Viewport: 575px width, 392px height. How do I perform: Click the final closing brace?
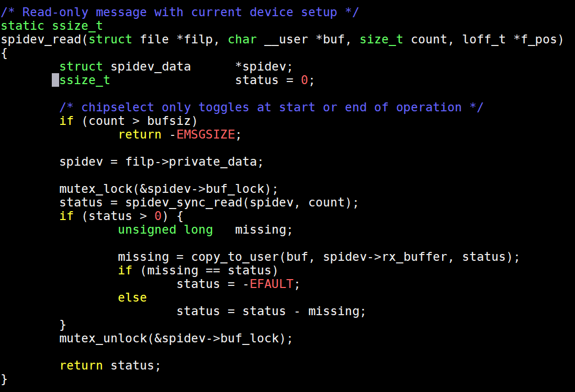(x=4, y=379)
